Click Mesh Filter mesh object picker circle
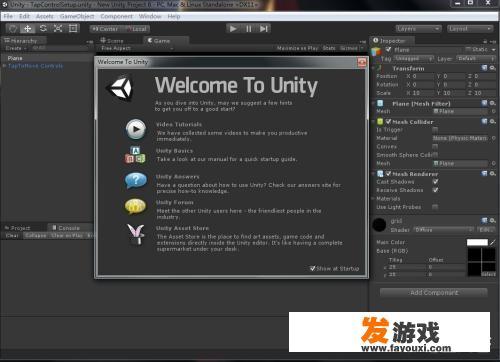This screenshot has width=500, height=362. tap(494, 111)
